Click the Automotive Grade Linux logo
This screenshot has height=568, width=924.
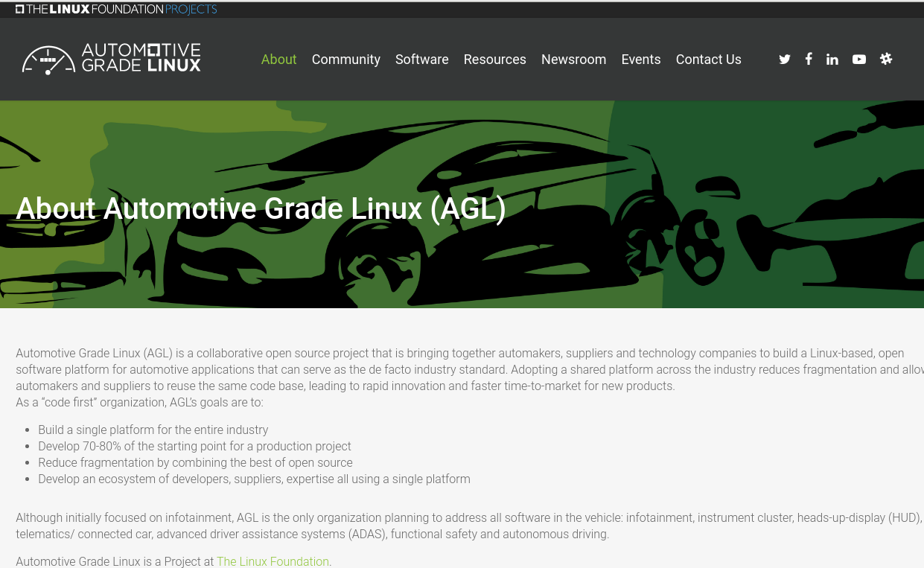click(x=112, y=59)
